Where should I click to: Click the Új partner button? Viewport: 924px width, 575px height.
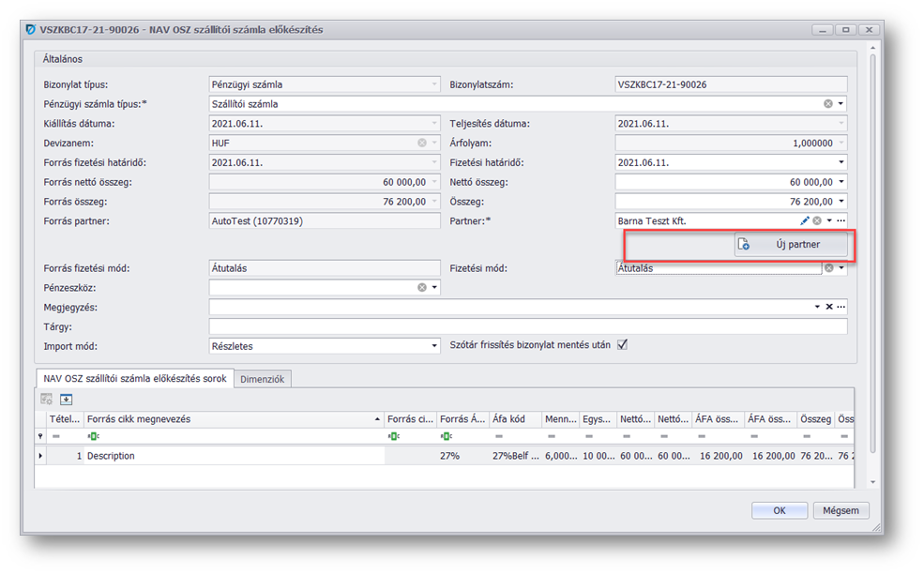click(x=792, y=245)
